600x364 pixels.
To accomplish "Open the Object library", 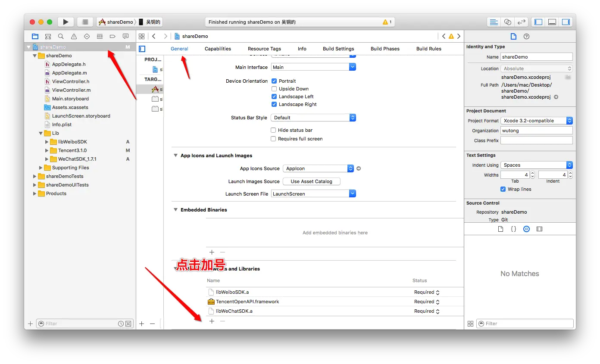I will tap(526, 229).
